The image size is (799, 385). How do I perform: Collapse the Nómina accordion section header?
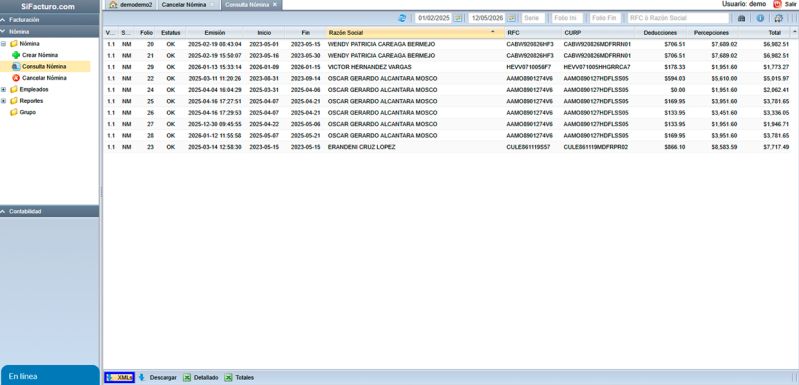[x=49, y=32]
